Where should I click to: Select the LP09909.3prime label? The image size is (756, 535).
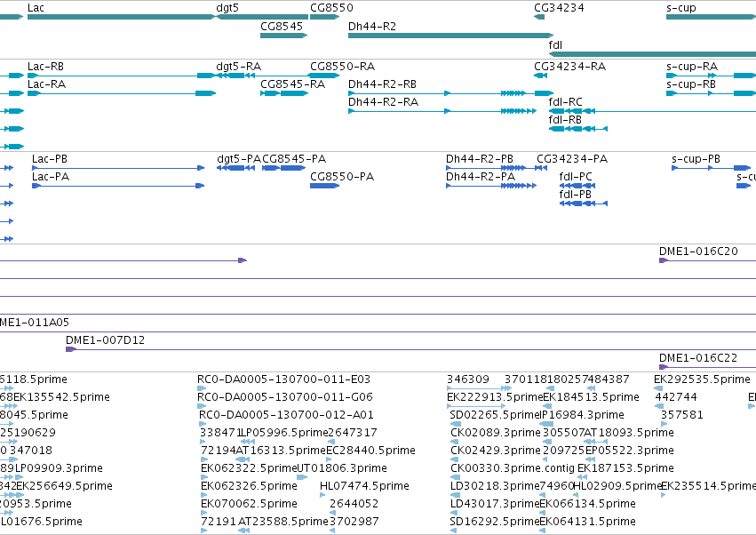pyautogui.click(x=59, y=468)
